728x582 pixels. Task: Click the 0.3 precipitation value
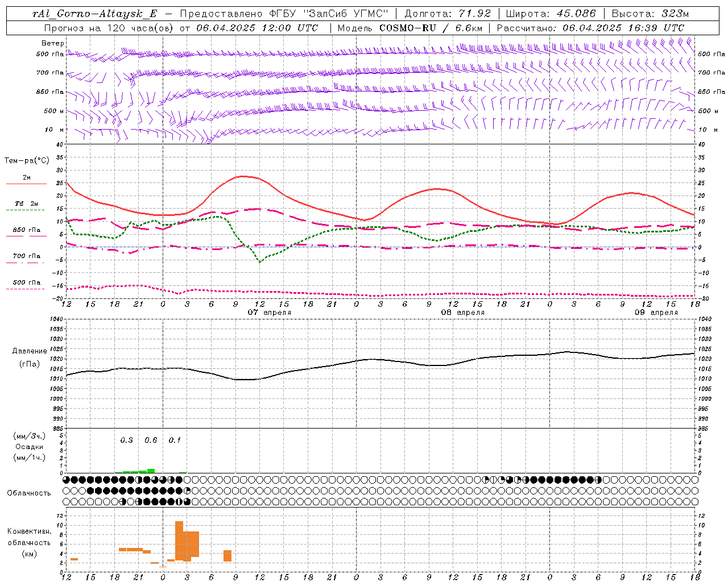pyautogui.click(x=126, y=440)
